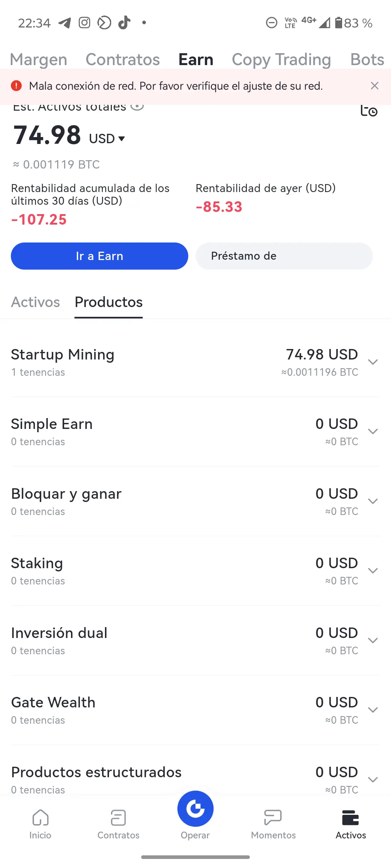Tap the Ir a Earn button
Screen dimensions: 391x868
coord(100,256)
